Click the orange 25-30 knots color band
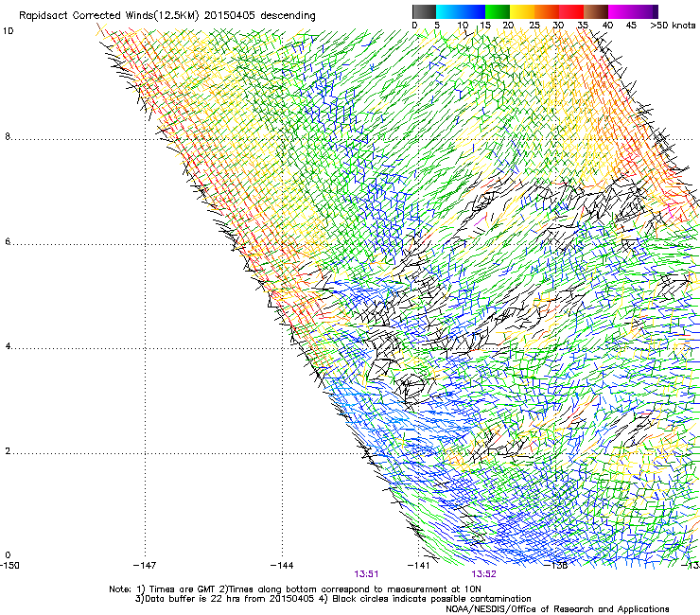This screenshot has height=615, width=700. [547, 11]
